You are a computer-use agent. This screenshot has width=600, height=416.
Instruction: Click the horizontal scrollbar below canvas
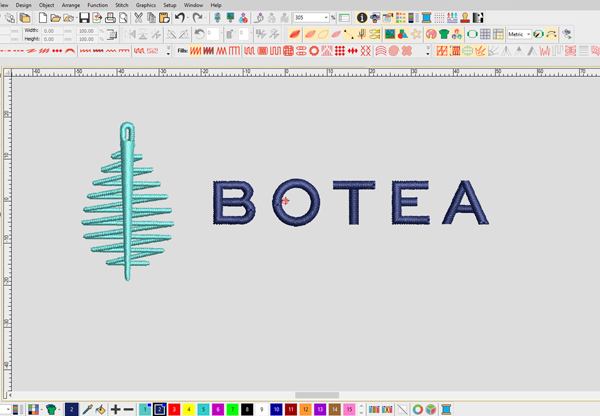pos(316,395)
